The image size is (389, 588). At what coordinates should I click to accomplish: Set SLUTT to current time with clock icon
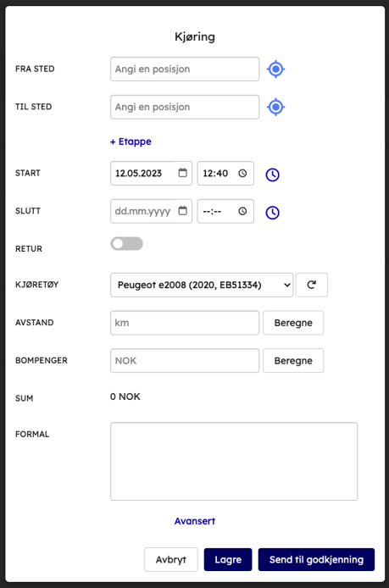(272, 213)
